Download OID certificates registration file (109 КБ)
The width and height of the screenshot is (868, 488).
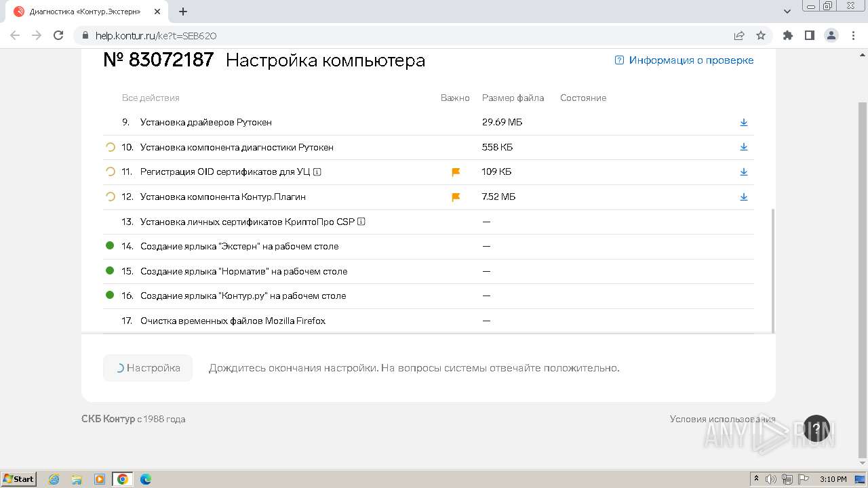pyautogui.click(x=743, y=172)
